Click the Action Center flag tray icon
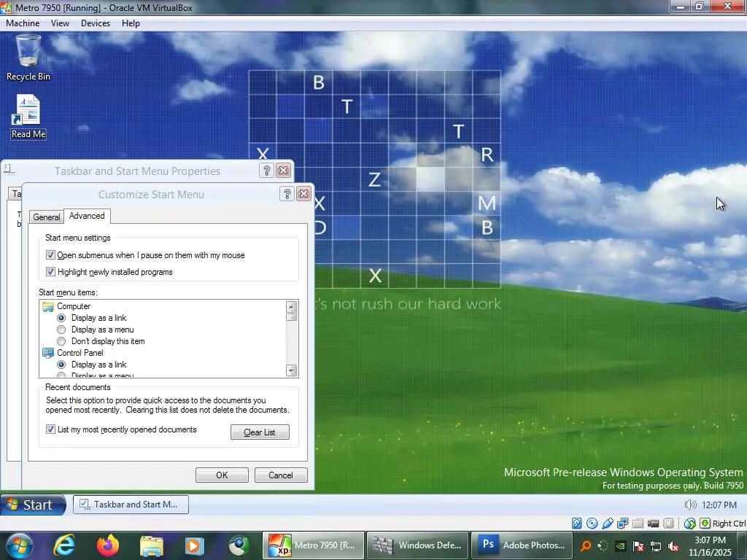Image resolution: width=747 pixels, height=560 pixels. point(638,545)
